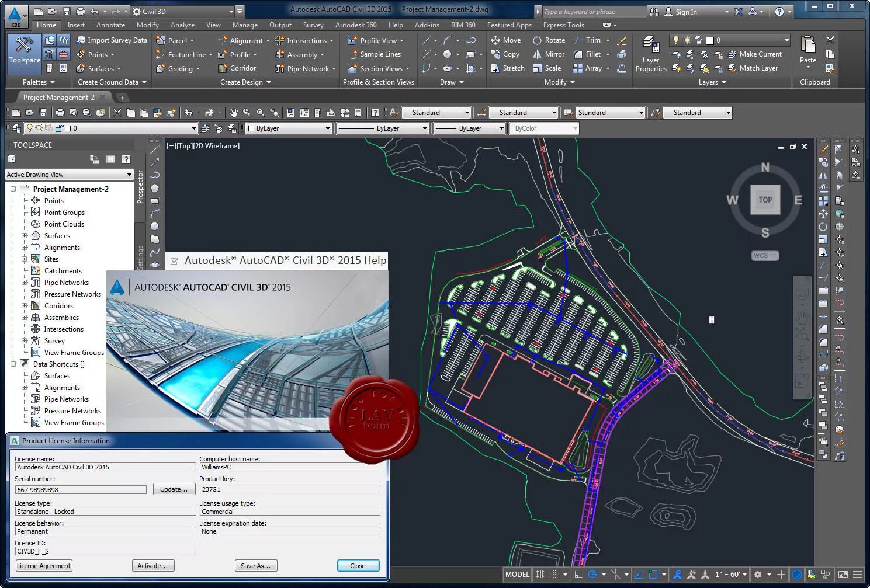
Task: Select the Scale tool
Action: pyautogui.click(x=547, y=68)
